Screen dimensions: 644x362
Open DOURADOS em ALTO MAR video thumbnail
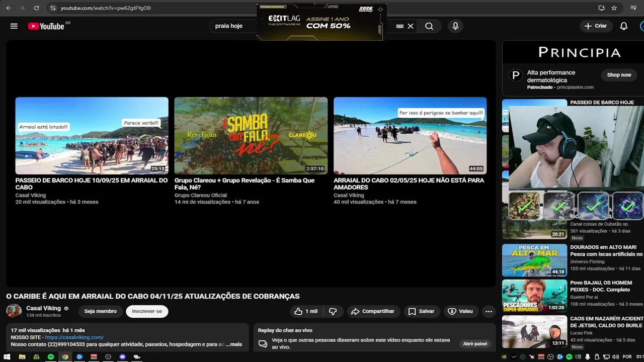point(534,260)
